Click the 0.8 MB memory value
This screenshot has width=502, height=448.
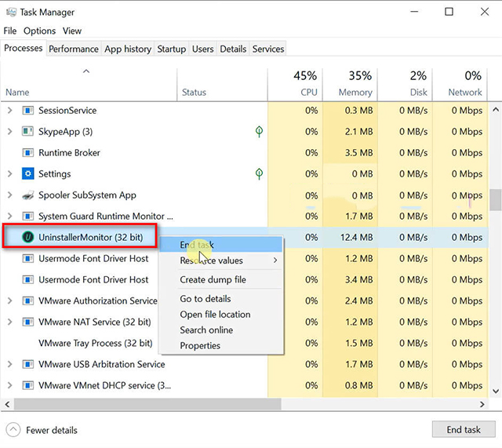coord(359,385)
